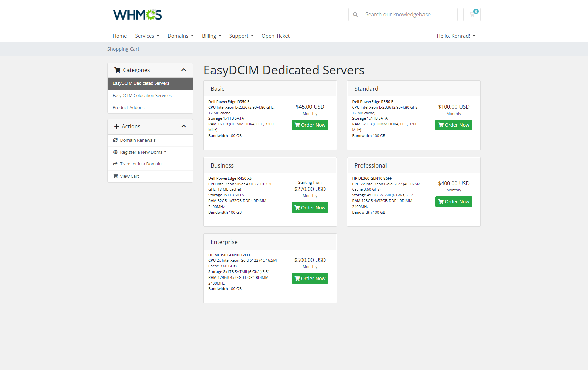The height and width of the screenshot is (370, 588).
Task: Order the Standard server plan
Action: [454, 125]
